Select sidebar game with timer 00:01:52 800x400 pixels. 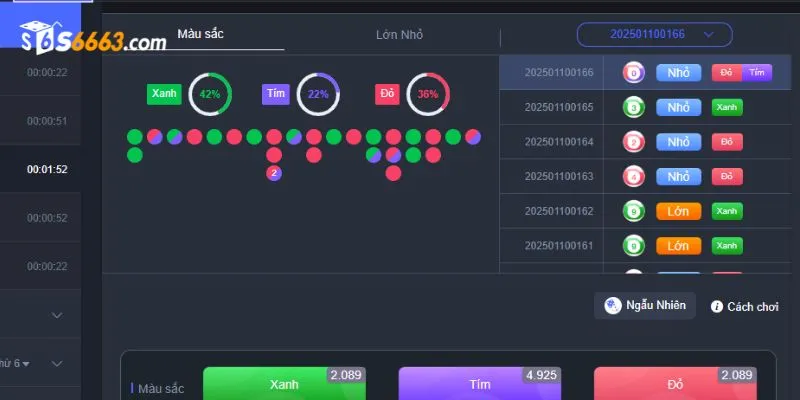pyautogui.click(x=40, y=169)
